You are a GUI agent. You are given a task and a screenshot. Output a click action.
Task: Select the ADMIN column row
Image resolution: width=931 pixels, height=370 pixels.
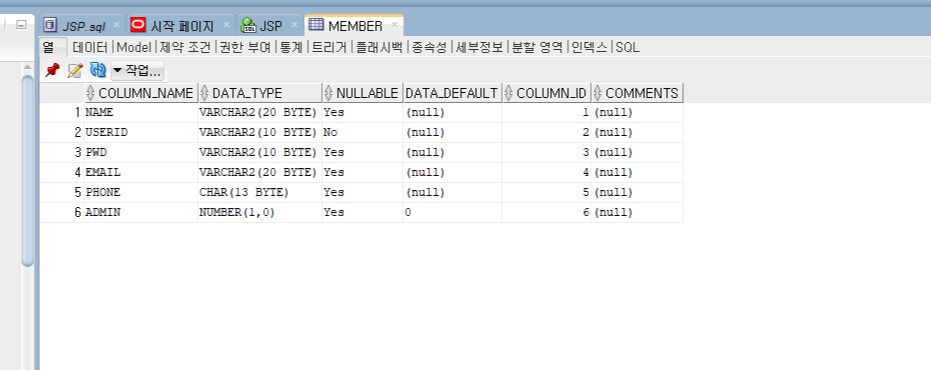tap(361, 212)
